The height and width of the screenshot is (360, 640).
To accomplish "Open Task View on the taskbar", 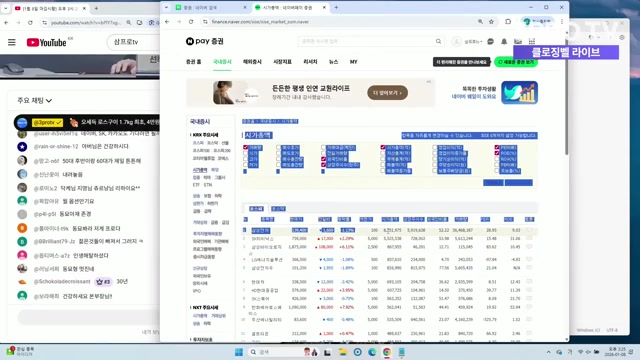I will click(x=327, y=352).
